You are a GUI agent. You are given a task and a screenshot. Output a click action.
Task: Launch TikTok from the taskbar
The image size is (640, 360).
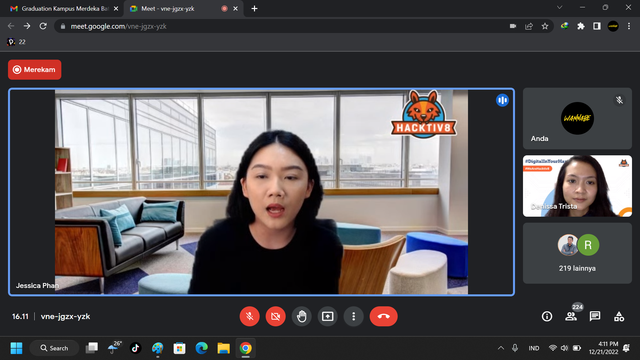pyautogui.click(x=136, y=348)
